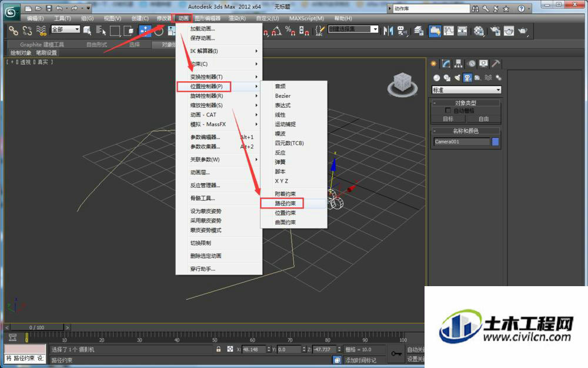Image resolution: width=588 pixels, height=368 pixels.
Task: Toggle the Spinner Snap icon
Action: (x=304, y=31)
